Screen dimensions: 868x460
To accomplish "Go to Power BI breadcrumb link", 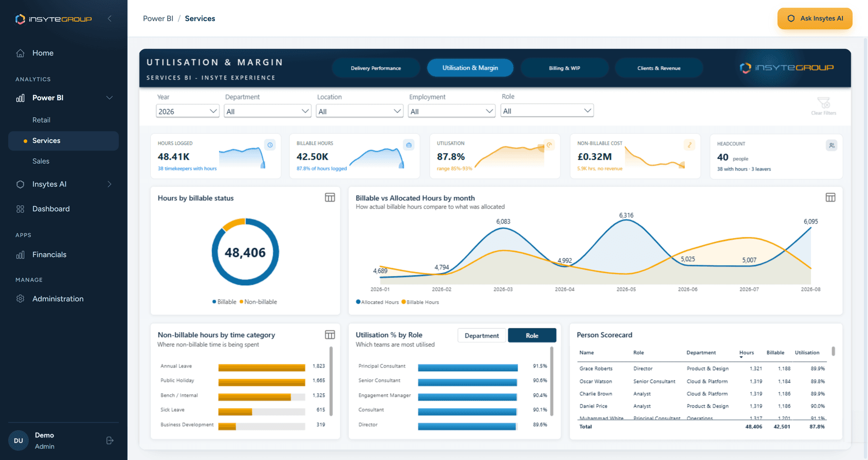I will 158,19.
